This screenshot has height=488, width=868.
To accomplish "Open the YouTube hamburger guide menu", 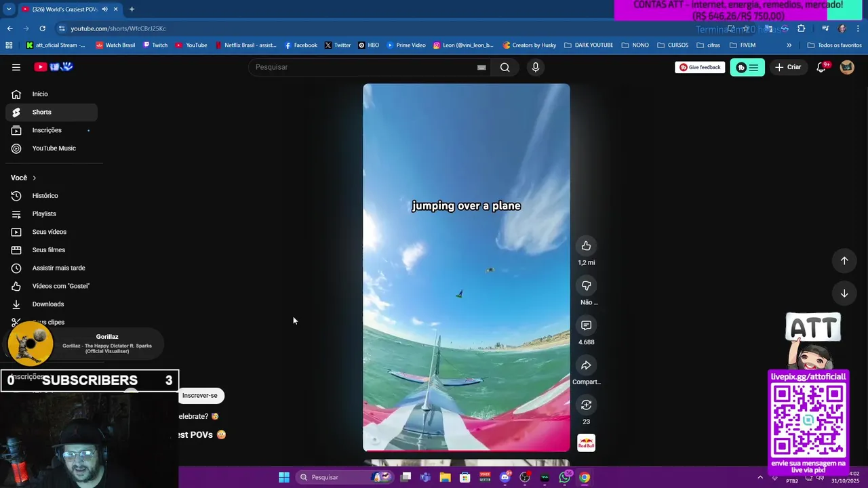I will [16, 67].
